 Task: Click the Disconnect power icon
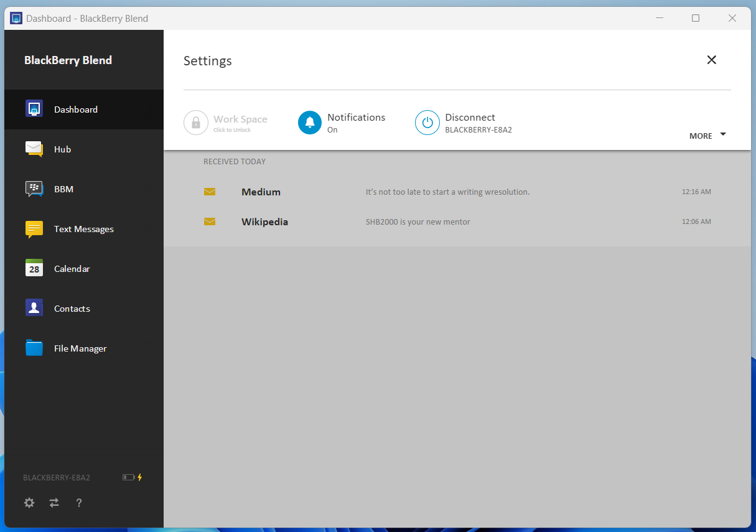coord(427,123)
